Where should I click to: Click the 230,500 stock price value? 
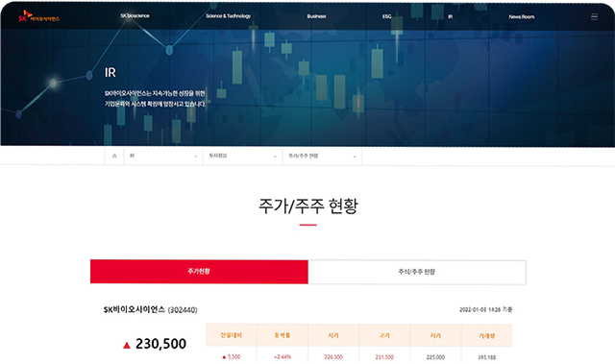[x=160, y=344]
